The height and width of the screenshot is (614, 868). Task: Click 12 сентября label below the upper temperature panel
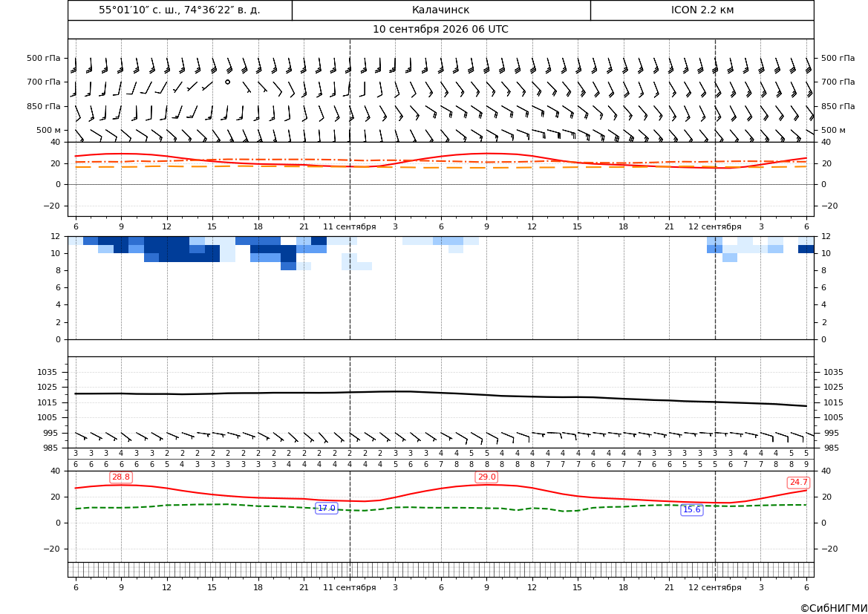[714, 226]
